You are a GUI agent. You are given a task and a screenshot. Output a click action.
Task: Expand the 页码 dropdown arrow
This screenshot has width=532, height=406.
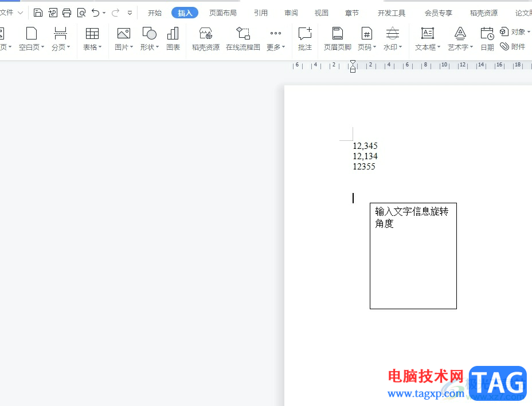click(374, 47)
